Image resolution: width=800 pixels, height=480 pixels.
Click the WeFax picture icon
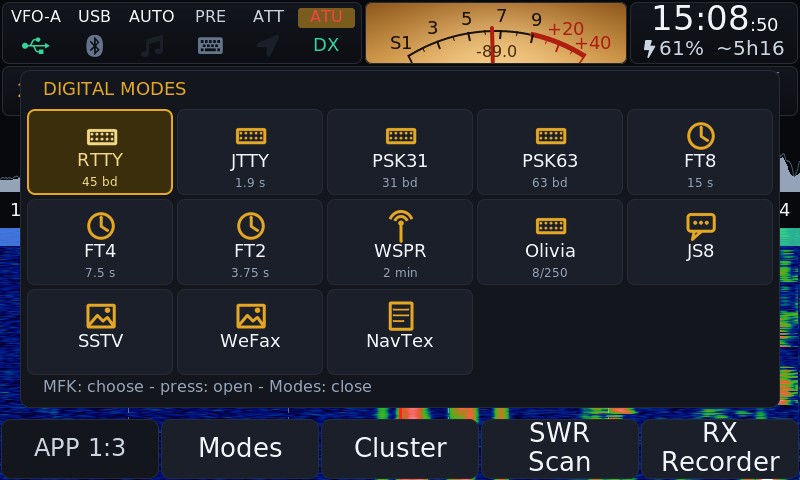click(x=251, y=316)
